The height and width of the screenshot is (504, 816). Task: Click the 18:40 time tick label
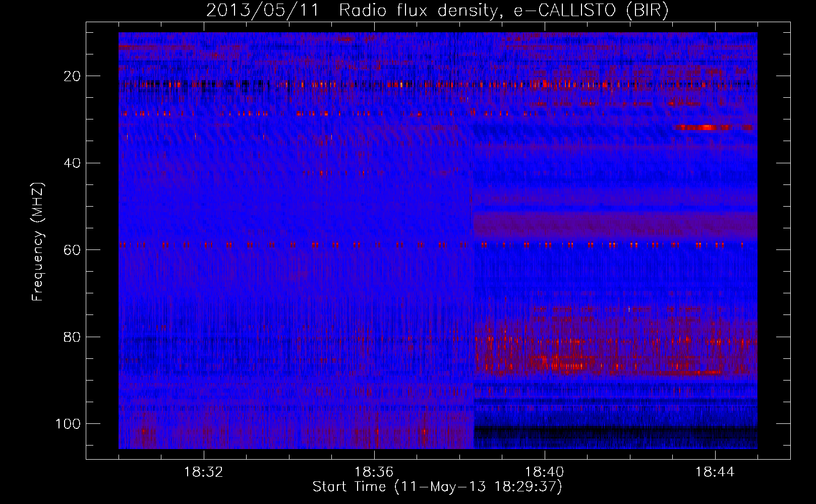545,472
